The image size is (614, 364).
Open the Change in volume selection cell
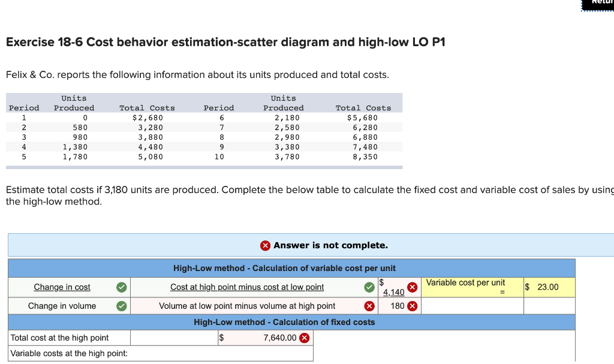pyautogui.click(x=62, y=306)
